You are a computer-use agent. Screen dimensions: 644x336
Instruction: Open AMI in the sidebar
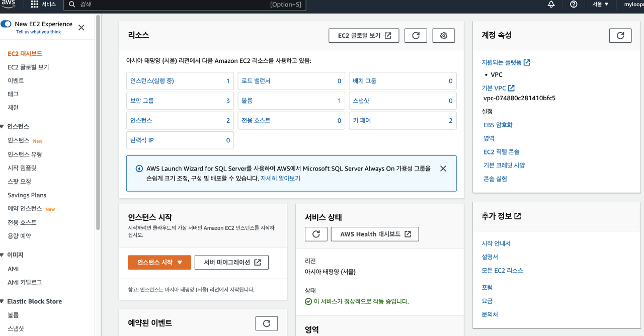coord(13,269)
